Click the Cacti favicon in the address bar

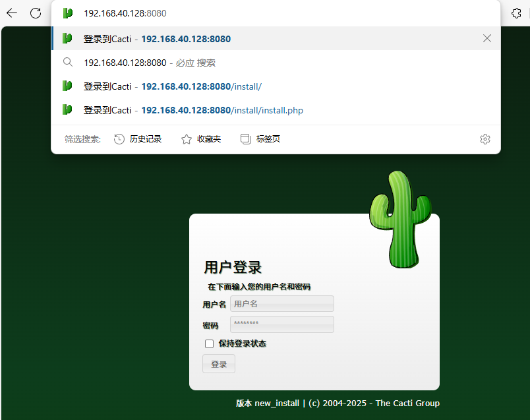(x=68, y=13)
